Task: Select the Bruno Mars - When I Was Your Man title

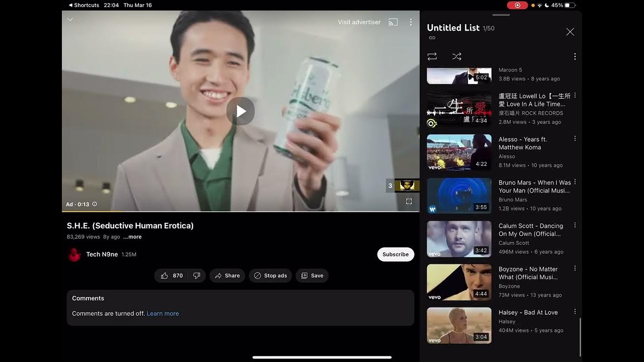Action: point(535,187)
